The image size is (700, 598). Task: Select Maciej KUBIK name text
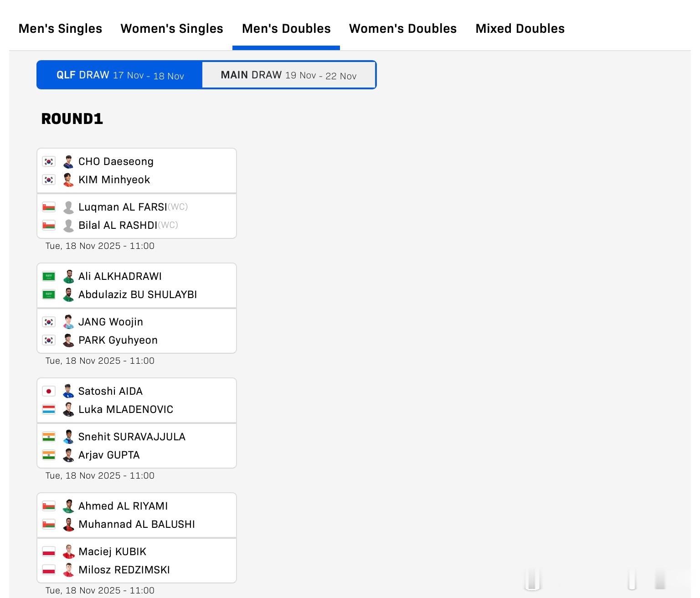click(x=113, y=552)
